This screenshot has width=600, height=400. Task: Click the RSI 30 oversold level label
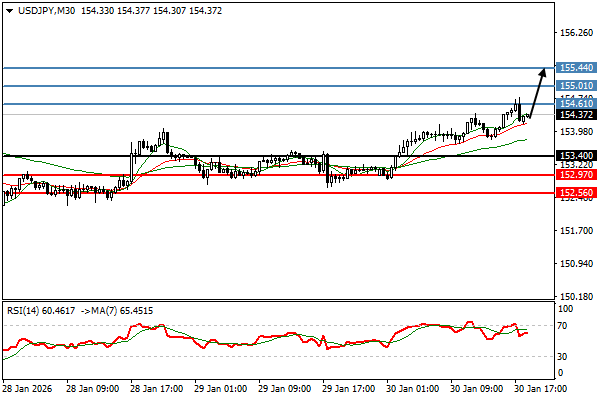(x=563, y=355)
